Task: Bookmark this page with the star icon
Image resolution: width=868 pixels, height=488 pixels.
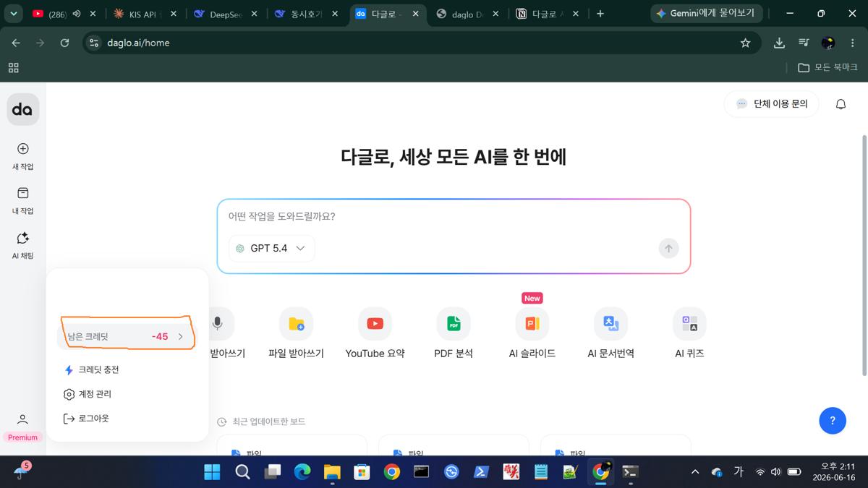Action: 745,43
